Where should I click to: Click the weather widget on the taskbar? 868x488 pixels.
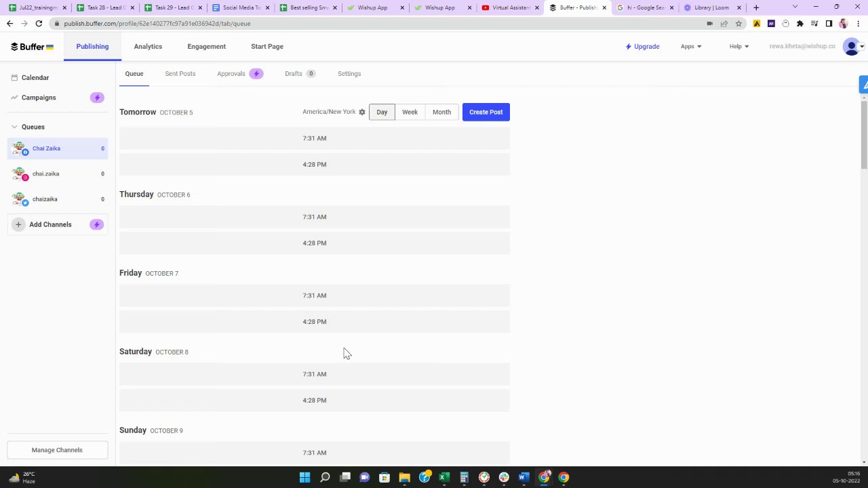point(22,477)
